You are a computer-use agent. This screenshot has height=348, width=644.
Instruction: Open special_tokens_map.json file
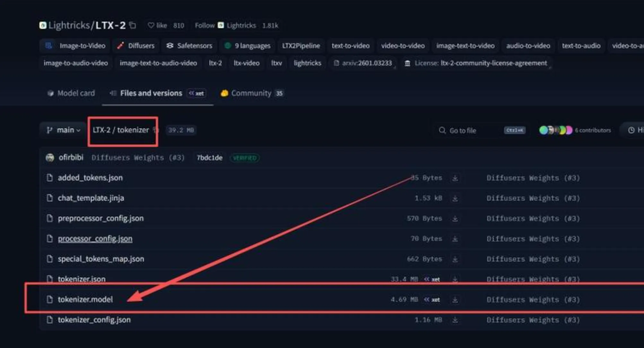coord(101,259)
